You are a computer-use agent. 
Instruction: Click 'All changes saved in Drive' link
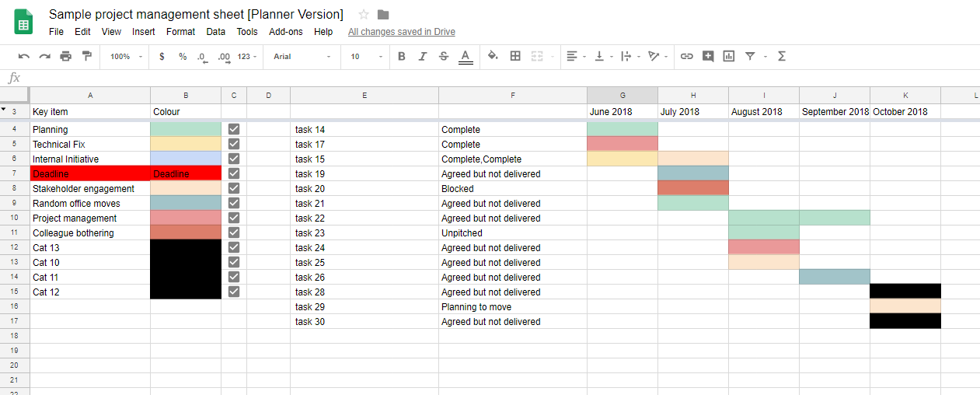click(401, 32)
